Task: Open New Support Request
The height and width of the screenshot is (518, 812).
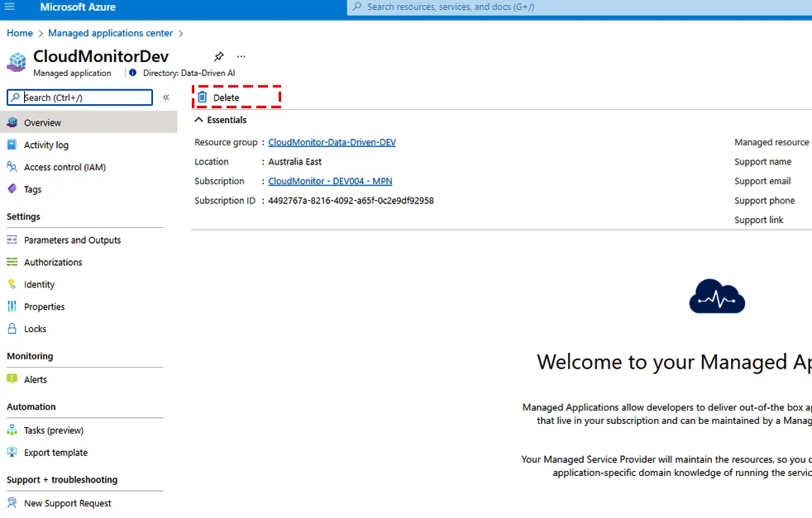Action: 67,503
